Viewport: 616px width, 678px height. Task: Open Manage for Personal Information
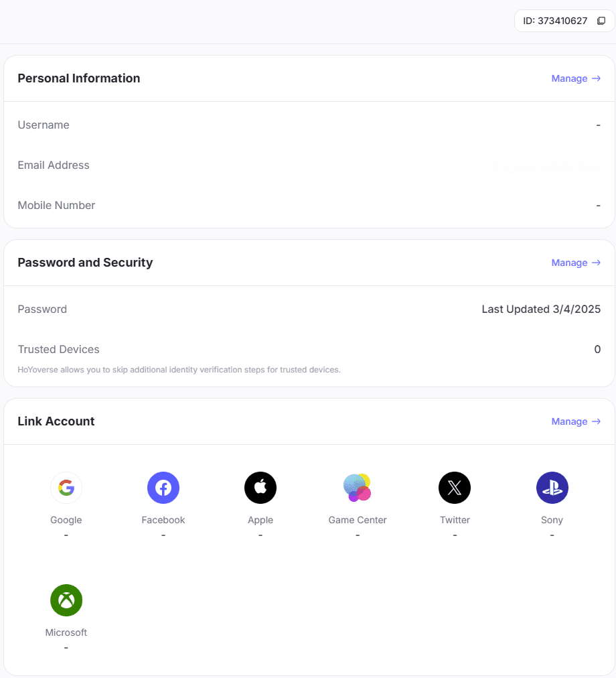(x=575, y=78)
